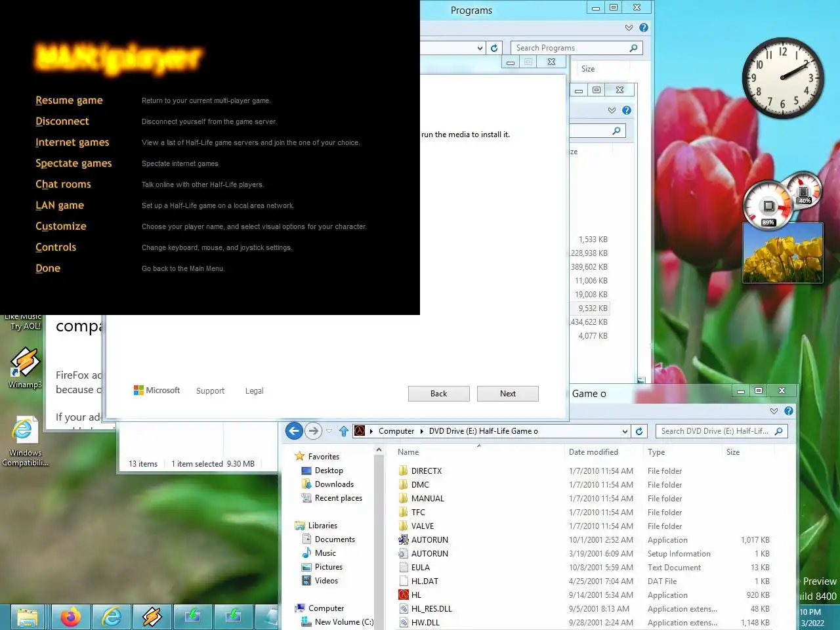Image resolution: width=840 pixels, height=630 pixels.
Task: Open Chat rooms in Half-Life menu
Action: 63,184
